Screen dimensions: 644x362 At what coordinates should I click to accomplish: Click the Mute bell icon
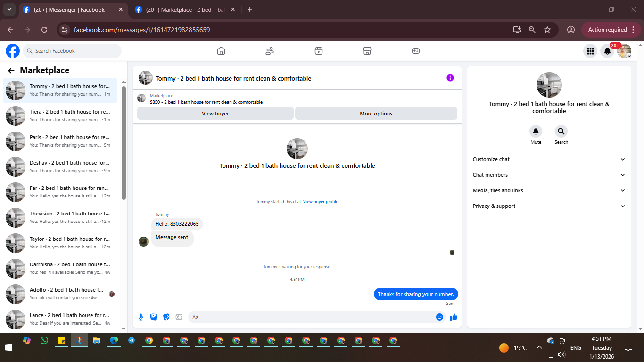click(536, 131)
